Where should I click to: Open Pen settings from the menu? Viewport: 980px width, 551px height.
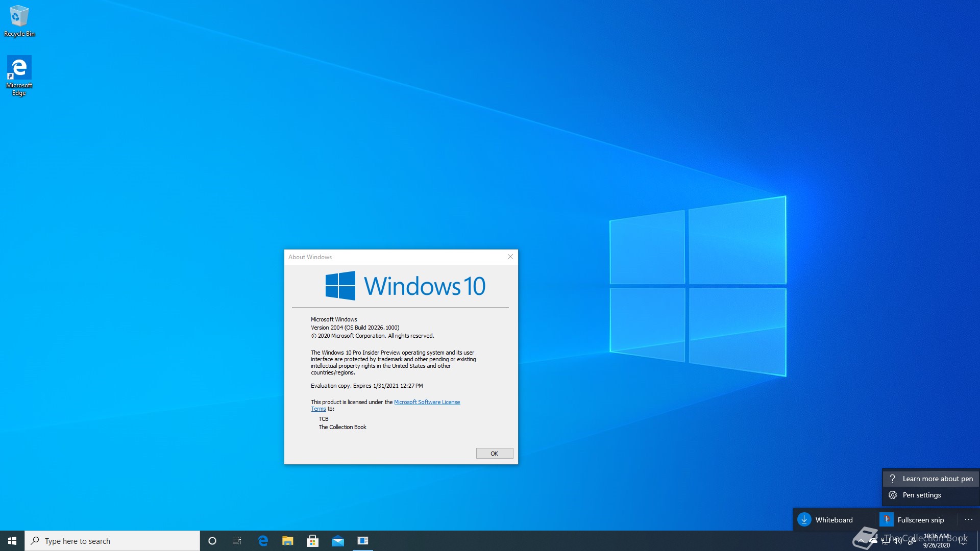click(931, 495)
